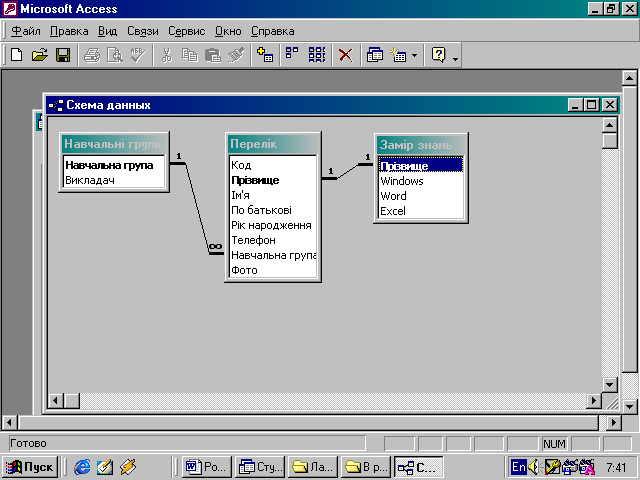Click the Show Table (add table) icon
Screen dimensions: 640x480
point(265,55)
